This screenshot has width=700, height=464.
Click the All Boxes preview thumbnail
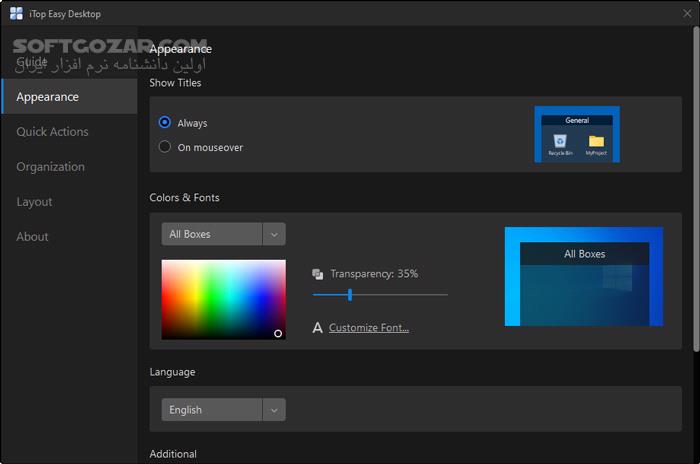pyautogui.click(x=584, y=276)
